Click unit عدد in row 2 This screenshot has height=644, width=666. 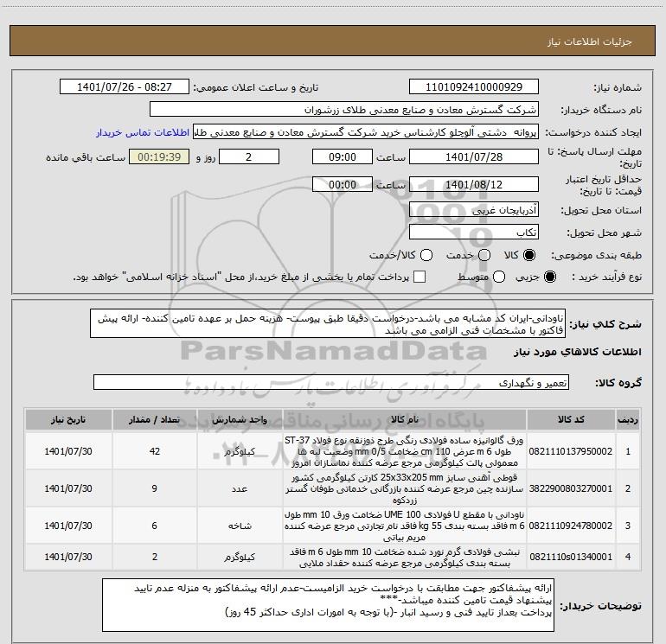[x=240, y=488]
